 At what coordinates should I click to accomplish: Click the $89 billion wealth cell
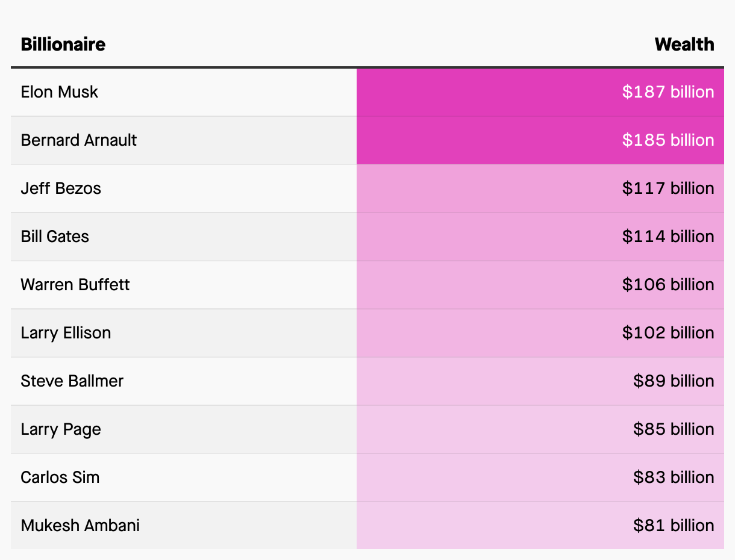tap(673, 381)
